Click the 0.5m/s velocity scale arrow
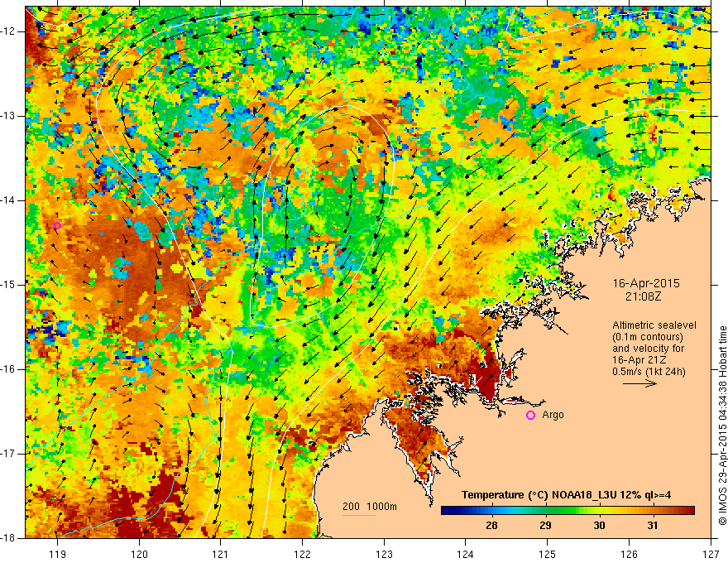The height and width of the screenshot is (563, 728). (x=639, y=383)
